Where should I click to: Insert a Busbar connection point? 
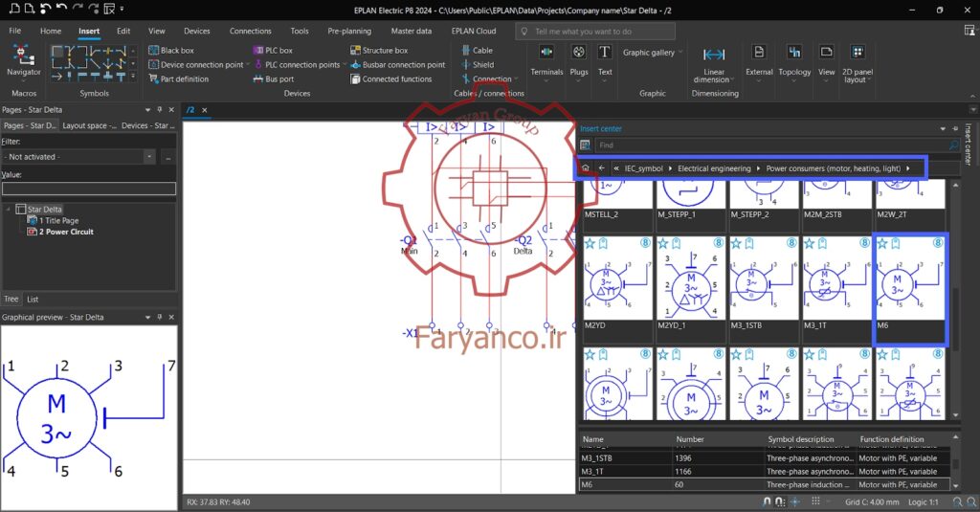(398, 64)
